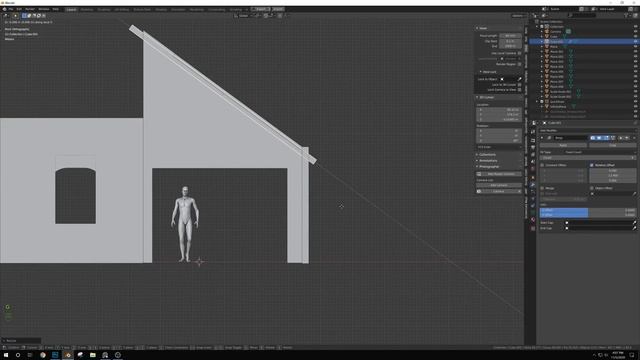This screenshot has height=360, width=640.
Task: Click the Windows Start button
Action: pos(6,355)
